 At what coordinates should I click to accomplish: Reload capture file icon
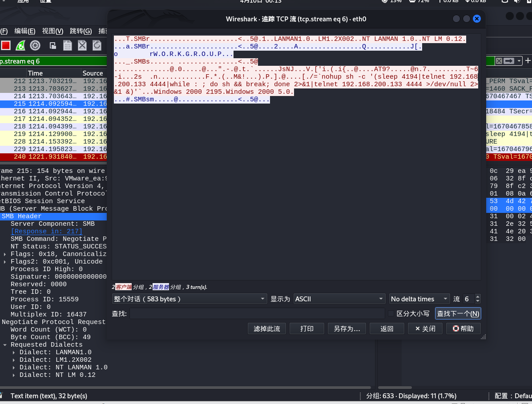97,45
